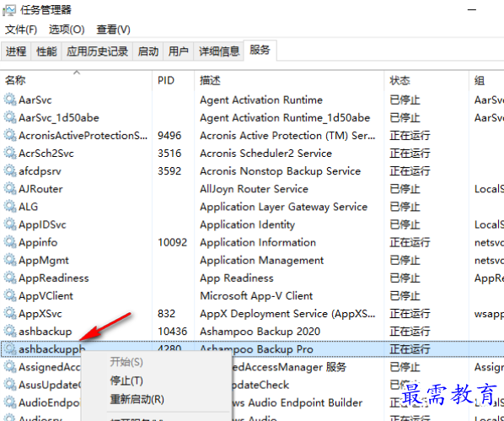Switch to the 性能 tab

(x=46, y=51)
